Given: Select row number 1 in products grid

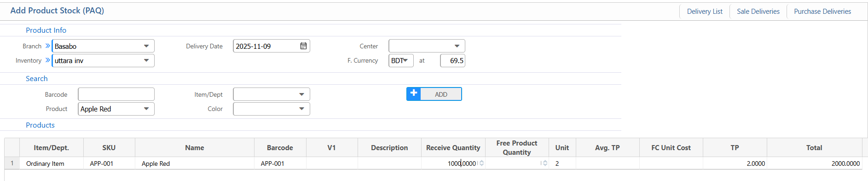Looking at the screenshot, I should pyautogui.click(x=12, y=163).
